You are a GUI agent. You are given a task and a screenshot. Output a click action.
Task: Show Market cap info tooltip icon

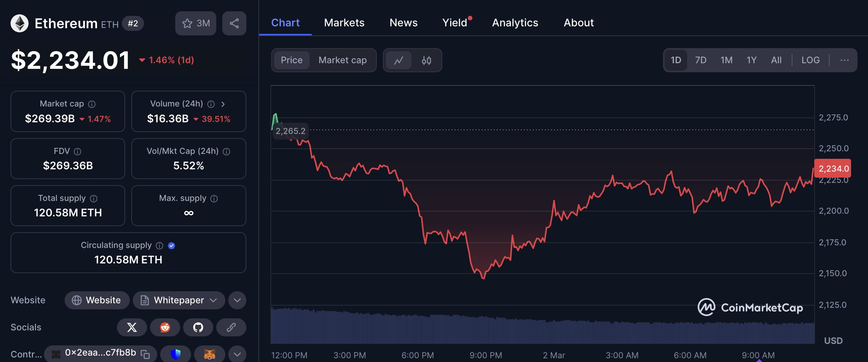pos(92,104)
